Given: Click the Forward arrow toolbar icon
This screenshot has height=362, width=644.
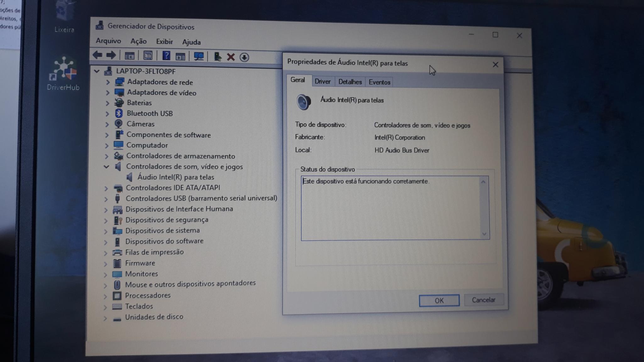Looking at the screenshot, I should [111, 56].
